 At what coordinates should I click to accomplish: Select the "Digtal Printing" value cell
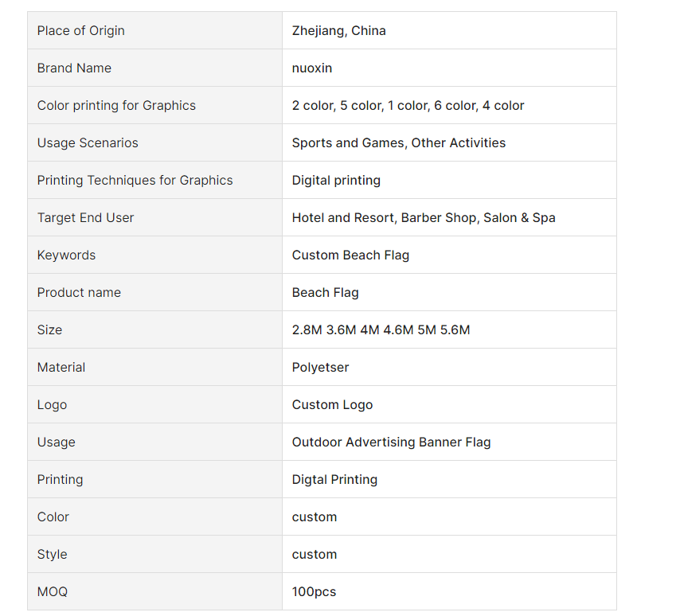[x=334, y=480]
